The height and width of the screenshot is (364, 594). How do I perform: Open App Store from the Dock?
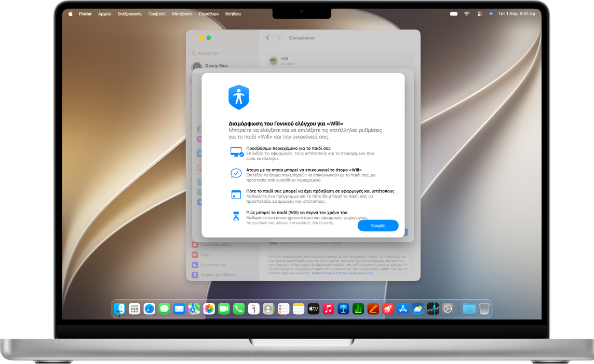pos(403,309)
